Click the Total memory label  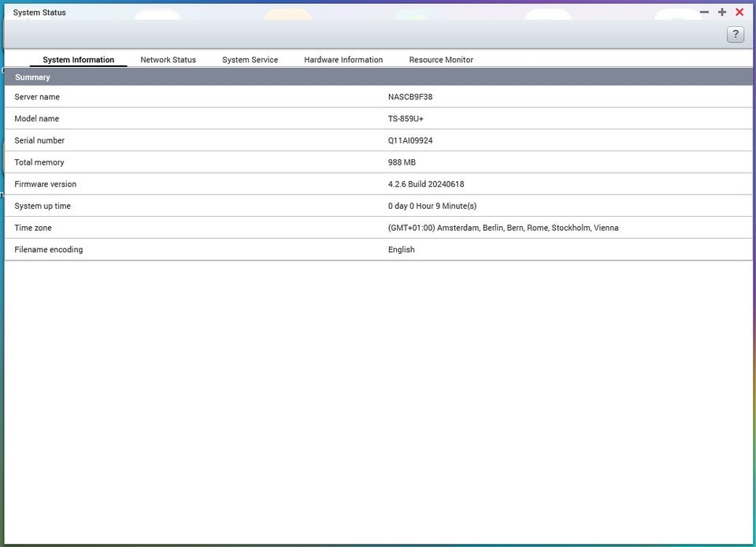click(39, 162)
